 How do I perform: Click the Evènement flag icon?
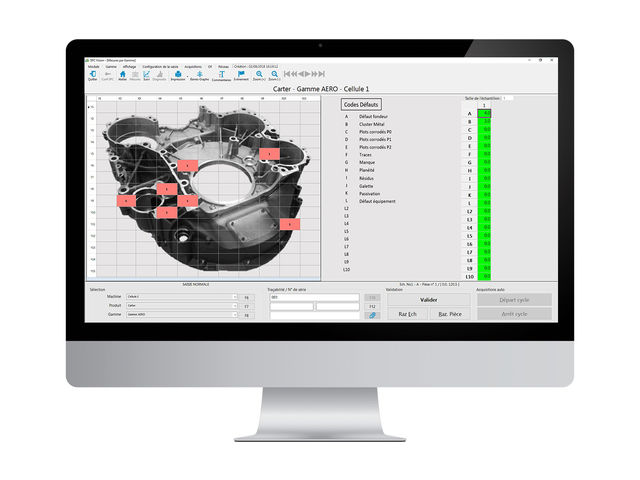click(x=241, y=75)
